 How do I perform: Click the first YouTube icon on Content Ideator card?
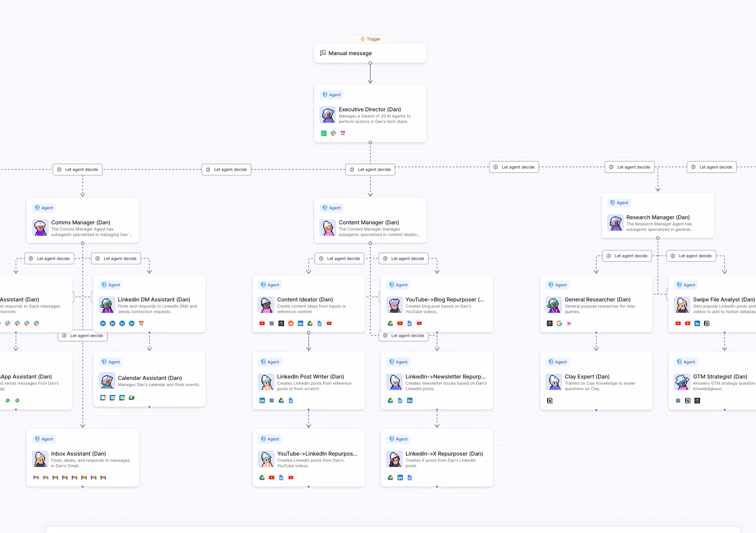262,323
